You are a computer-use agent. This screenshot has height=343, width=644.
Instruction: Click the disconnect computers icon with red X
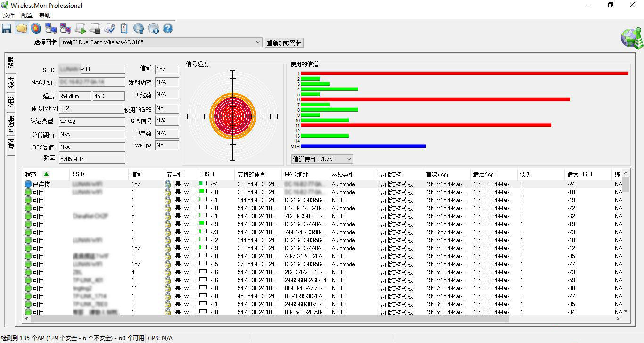tap(66, 29)
